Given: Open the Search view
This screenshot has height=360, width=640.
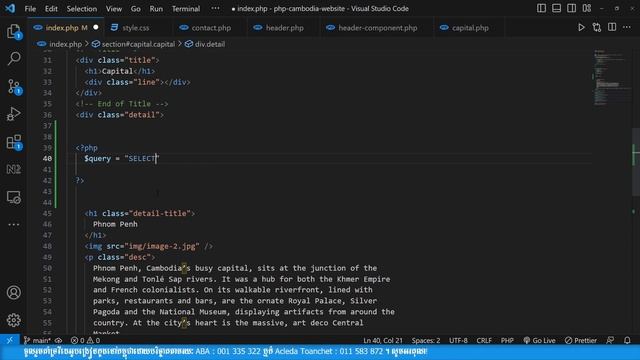Looking at the screenshot, I should point(13,58).
